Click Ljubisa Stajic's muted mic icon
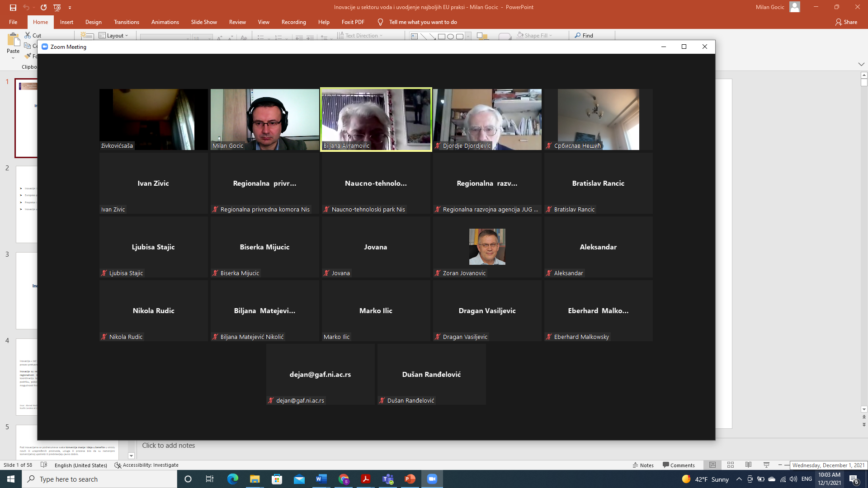Screen dimensions: 868x488 click(104, 273)
